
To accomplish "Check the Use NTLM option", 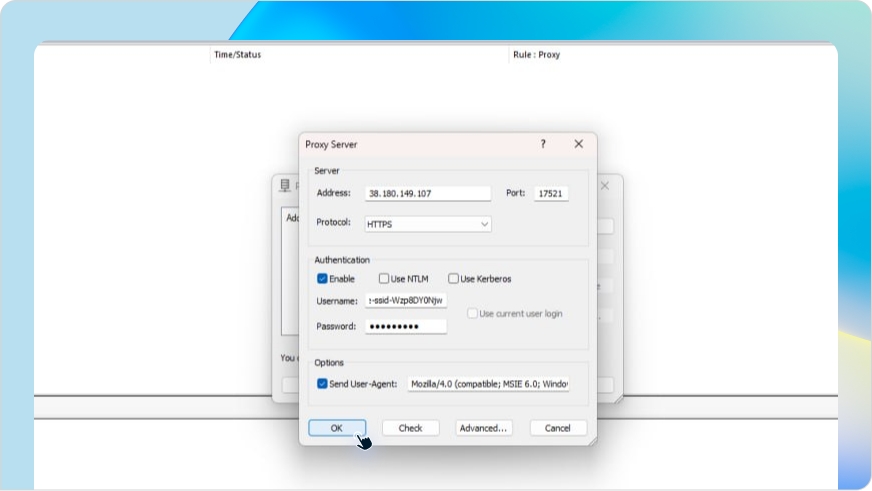I will (384, 279).
